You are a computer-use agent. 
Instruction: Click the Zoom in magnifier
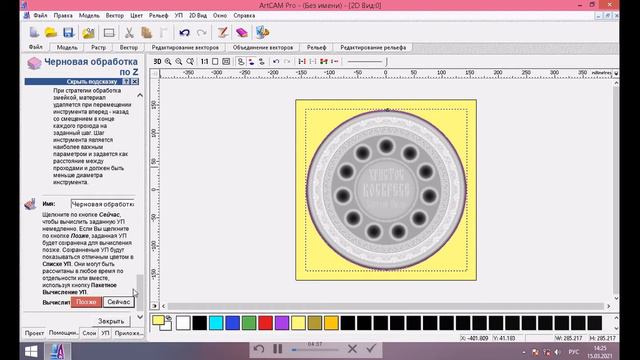(168, 62)
